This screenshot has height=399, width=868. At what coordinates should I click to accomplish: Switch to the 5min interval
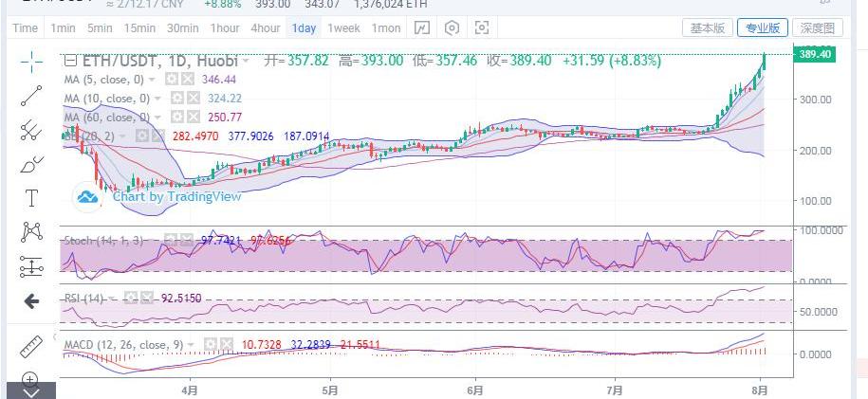(x=100, y=27)
